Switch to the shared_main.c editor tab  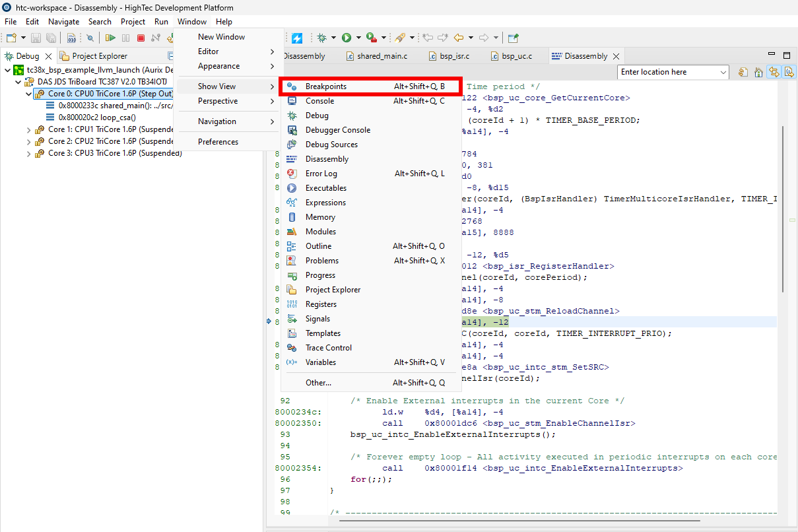click(x=382, y=56)
